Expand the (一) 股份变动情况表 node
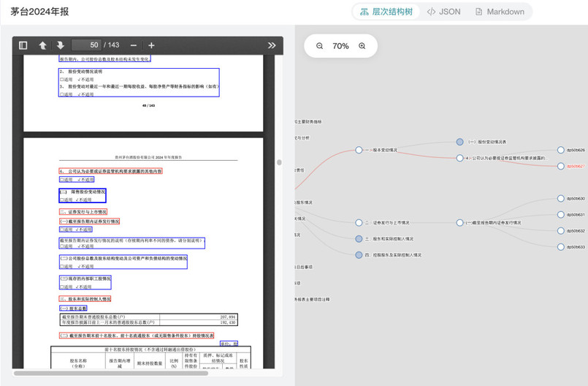Screen dimensions: 588x386 coord(459,142)
